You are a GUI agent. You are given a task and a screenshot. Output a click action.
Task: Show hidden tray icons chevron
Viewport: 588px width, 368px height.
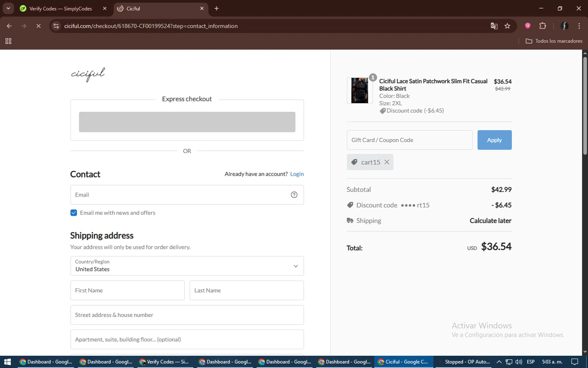(x=499, y=362)
